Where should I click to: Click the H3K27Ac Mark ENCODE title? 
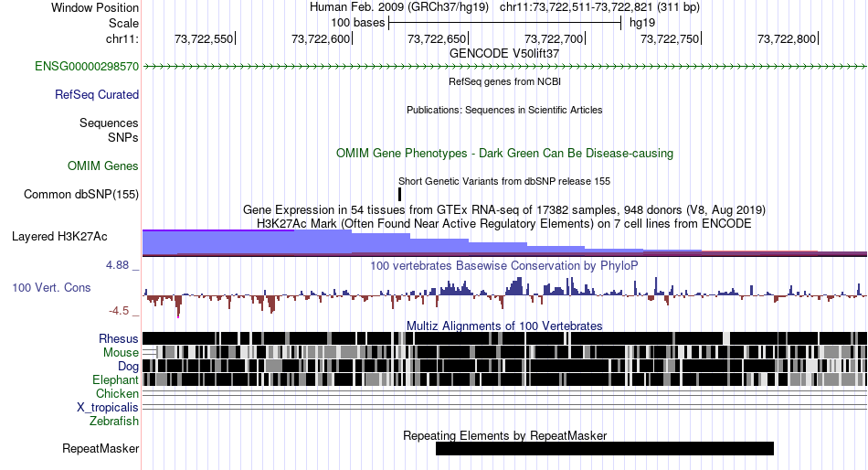[x=504, y=223]
